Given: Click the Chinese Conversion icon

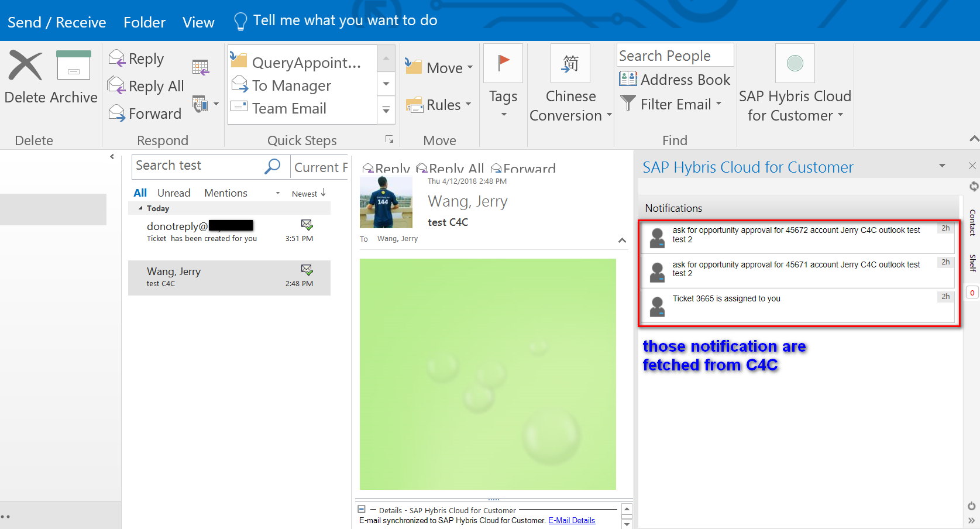Looking at the screenshot, I should [570, 63].
